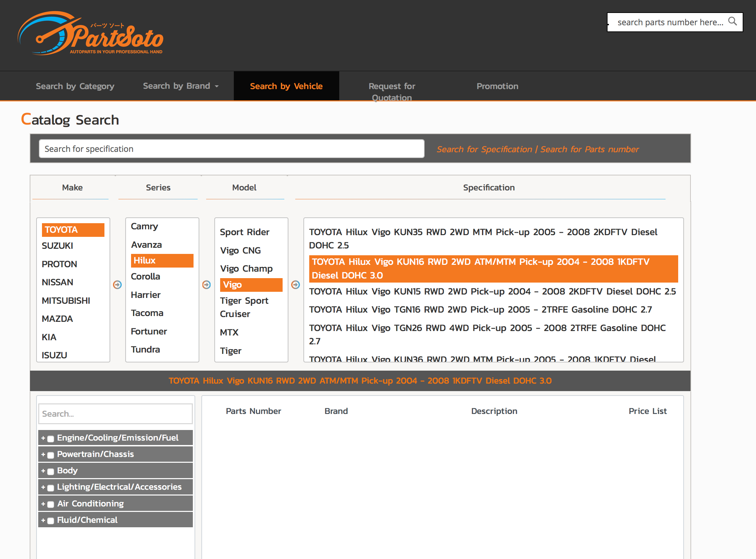
Task: Click Search for Parts number link
Action: coord(589,149)
